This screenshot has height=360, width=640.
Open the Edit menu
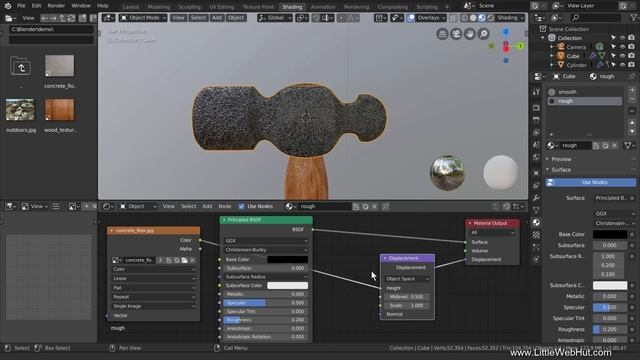click(x=36, y=6)
